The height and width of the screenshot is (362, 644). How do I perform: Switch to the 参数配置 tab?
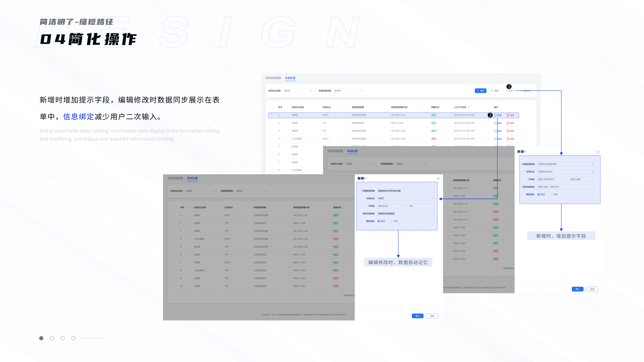pos(290,78)
